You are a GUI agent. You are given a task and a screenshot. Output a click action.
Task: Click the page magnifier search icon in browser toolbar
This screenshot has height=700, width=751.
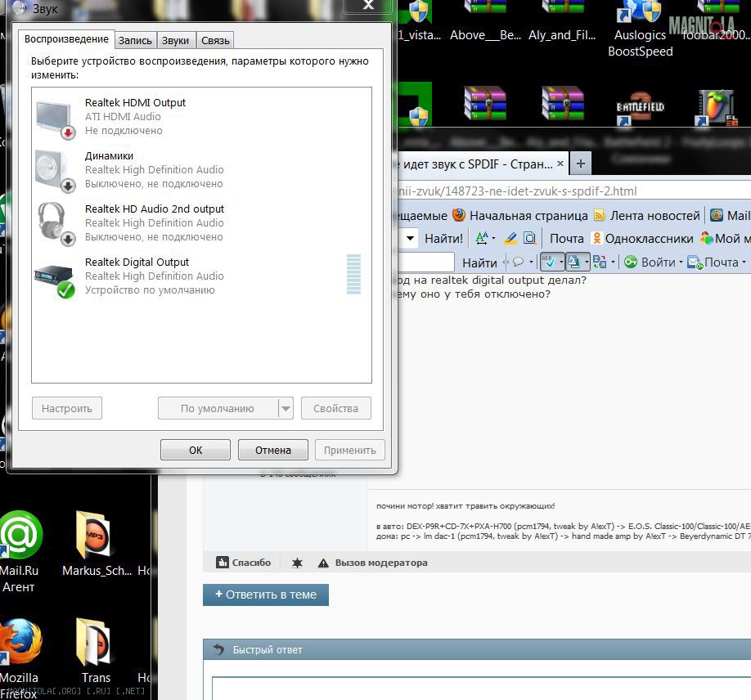point(530,238)
